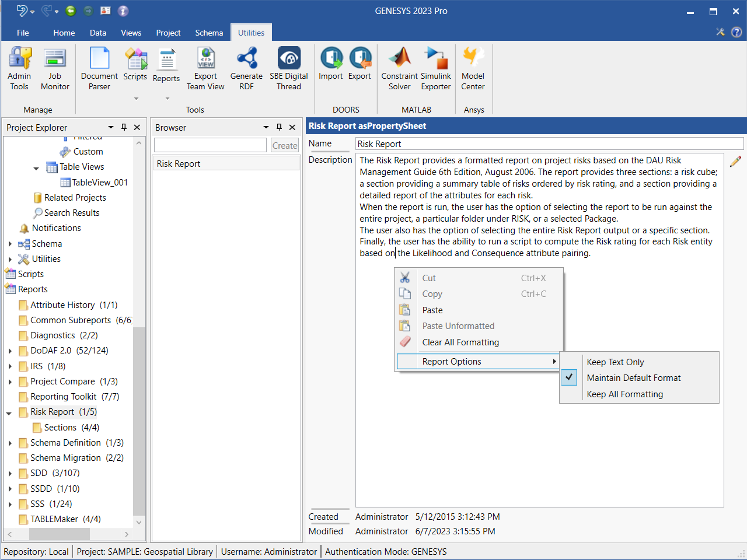Click the pencil edit icon beside Description

pyautogui.click(x=735, y=161)
